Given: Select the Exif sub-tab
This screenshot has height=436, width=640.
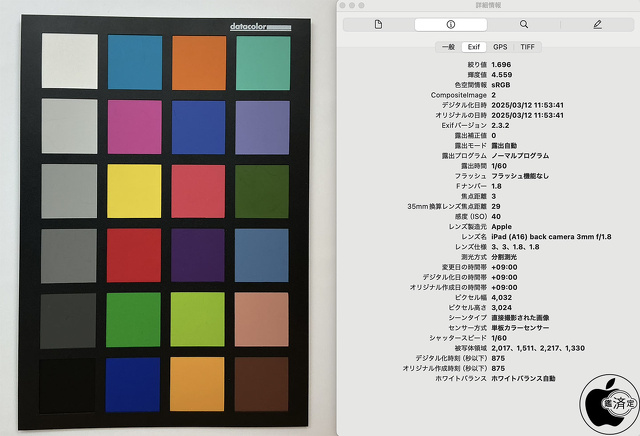Looking at the screenshot, I should pos(473,46).
